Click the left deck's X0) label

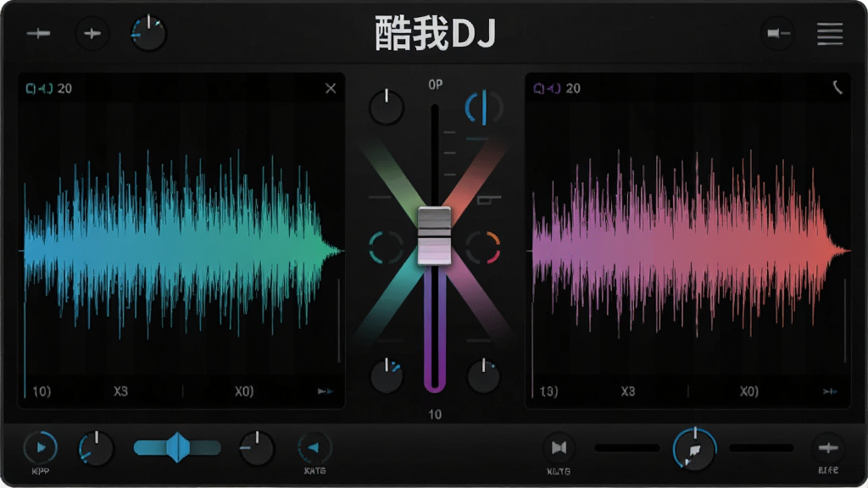point(244,391)
